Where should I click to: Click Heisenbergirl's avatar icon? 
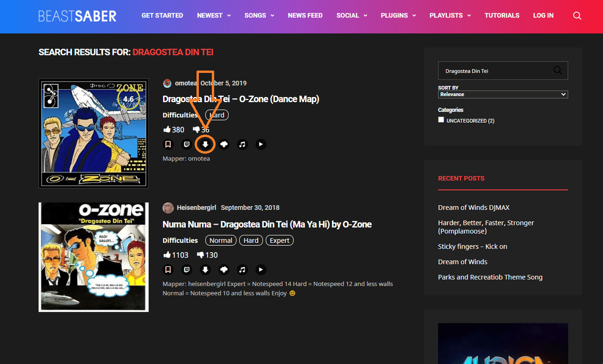click(x=168, y=208)
